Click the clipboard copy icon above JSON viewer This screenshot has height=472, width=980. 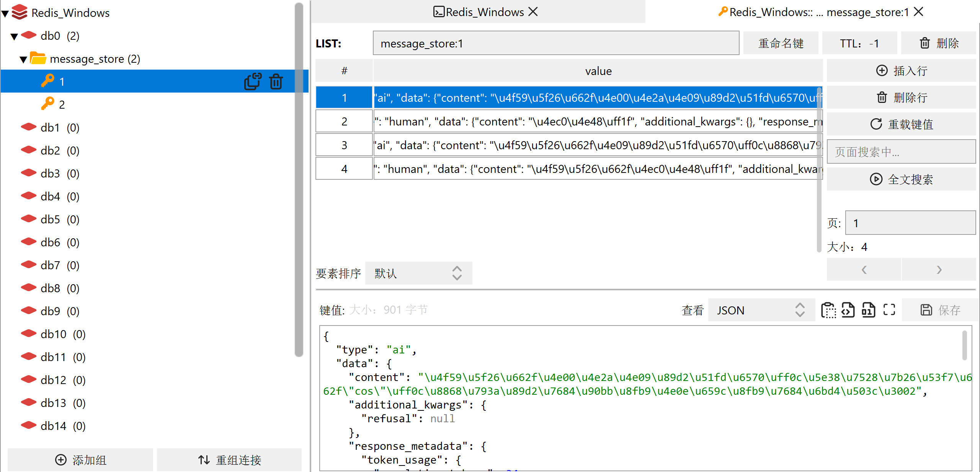click(x=828, y=310)
